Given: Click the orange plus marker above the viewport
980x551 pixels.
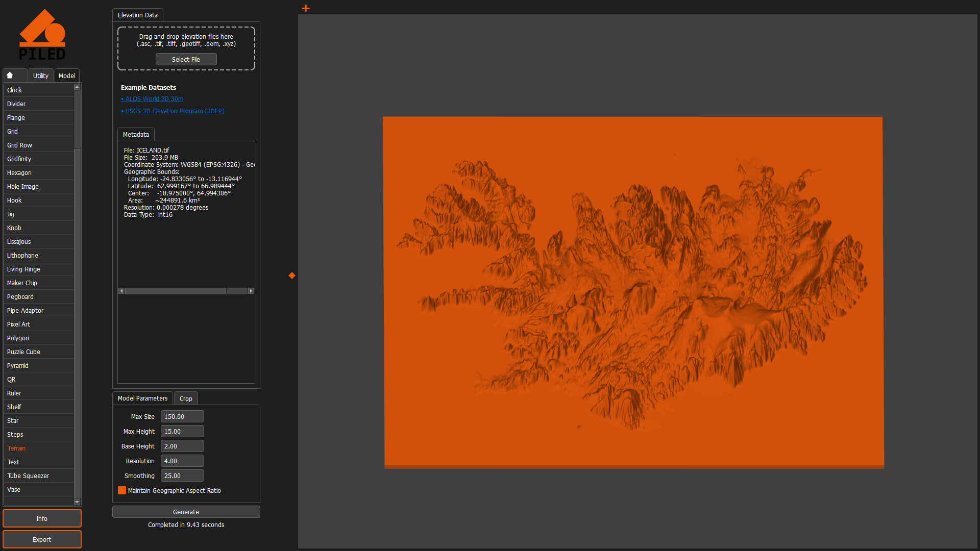Looking at the screenshot, I should pos(305,8).
